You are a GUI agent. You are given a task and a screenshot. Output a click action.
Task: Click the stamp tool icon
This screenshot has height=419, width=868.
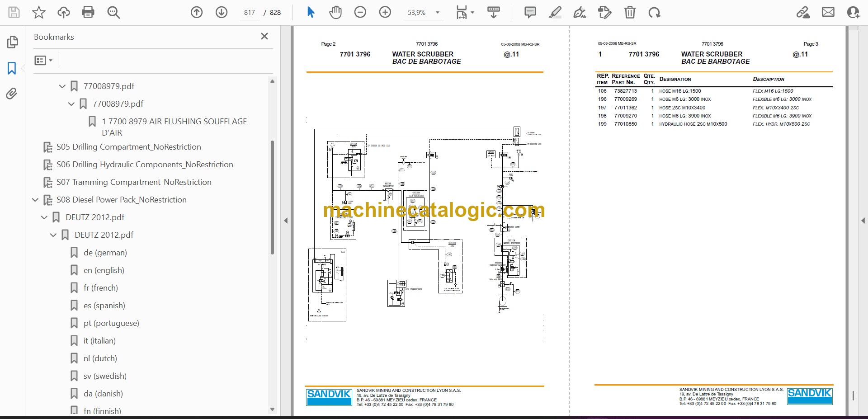click(604, 12)
